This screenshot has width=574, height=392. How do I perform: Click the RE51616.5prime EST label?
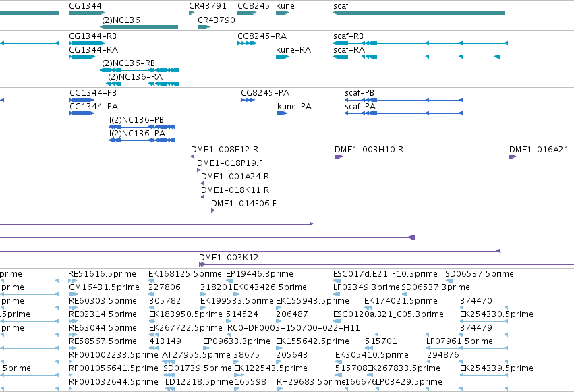(x=102, y=274)
